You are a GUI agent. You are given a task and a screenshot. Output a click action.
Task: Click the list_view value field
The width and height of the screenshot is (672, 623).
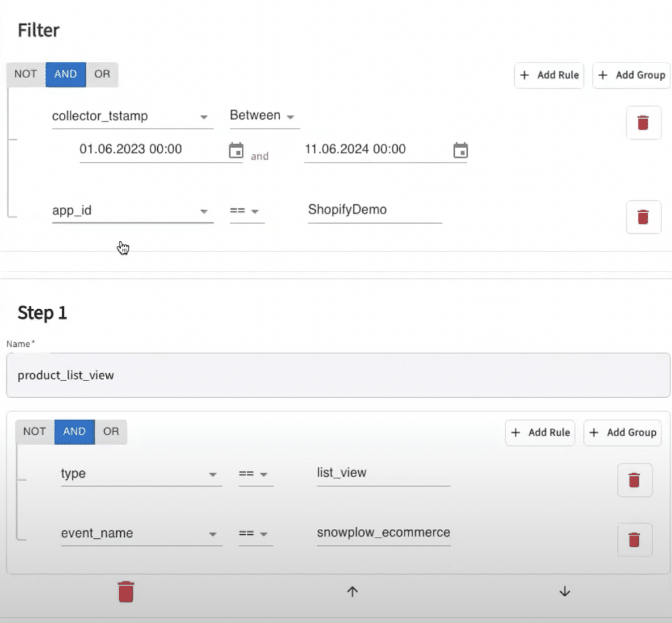384,473
